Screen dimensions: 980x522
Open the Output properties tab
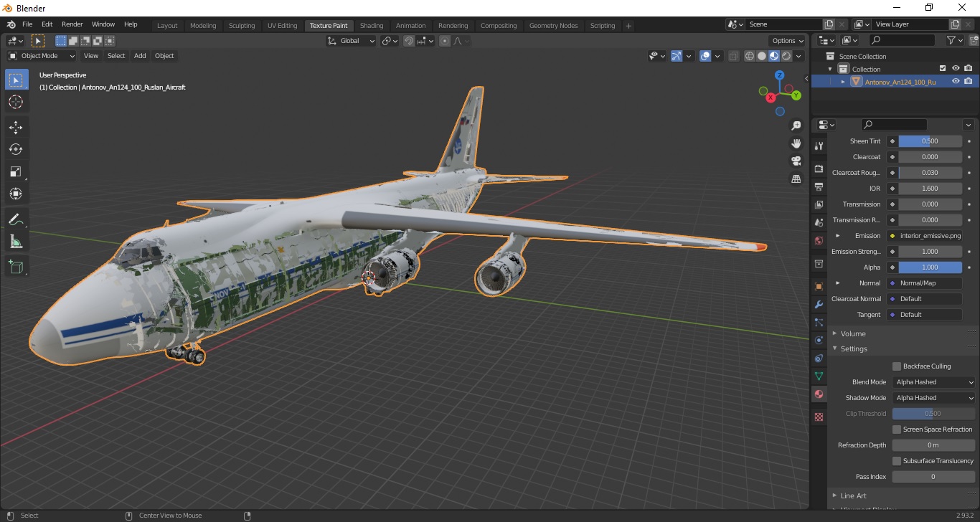coord(819,186)
